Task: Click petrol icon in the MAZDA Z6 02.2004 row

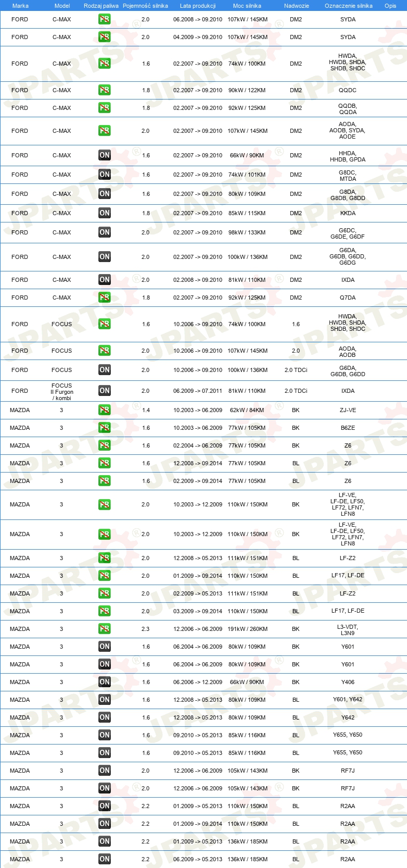Action: [x=105, y=445]
